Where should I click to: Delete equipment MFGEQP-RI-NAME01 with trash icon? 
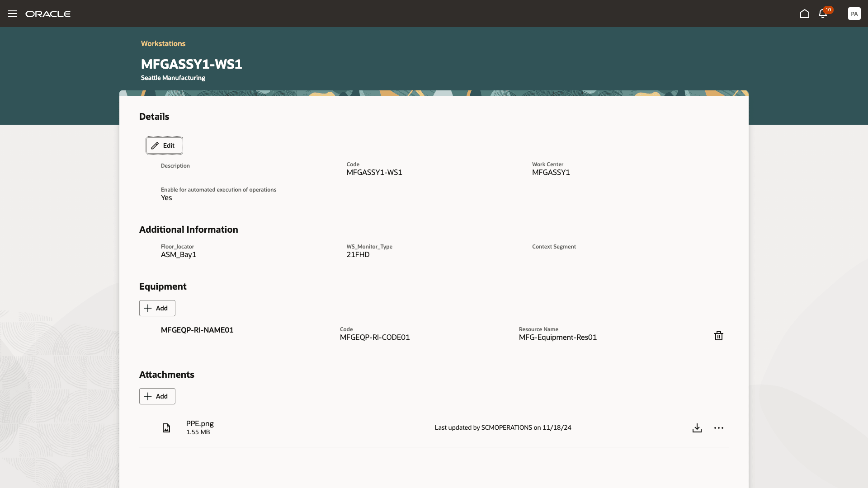click(x=719, y=336)
